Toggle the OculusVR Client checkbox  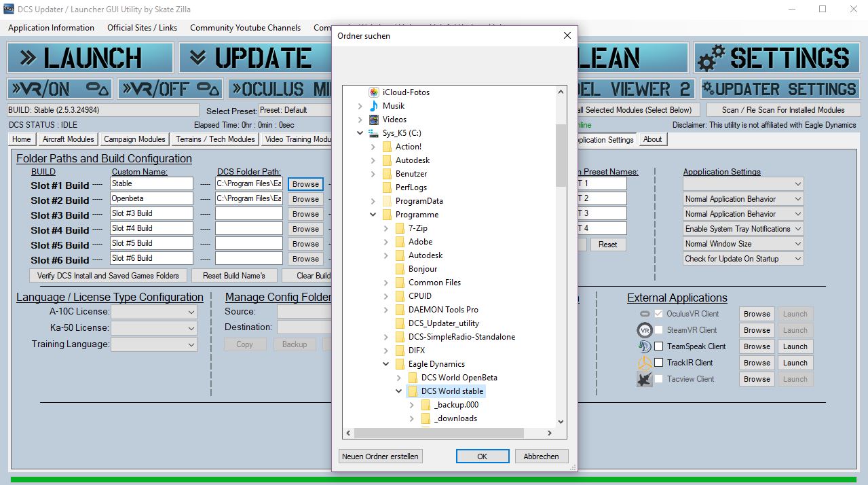point(658,314)
